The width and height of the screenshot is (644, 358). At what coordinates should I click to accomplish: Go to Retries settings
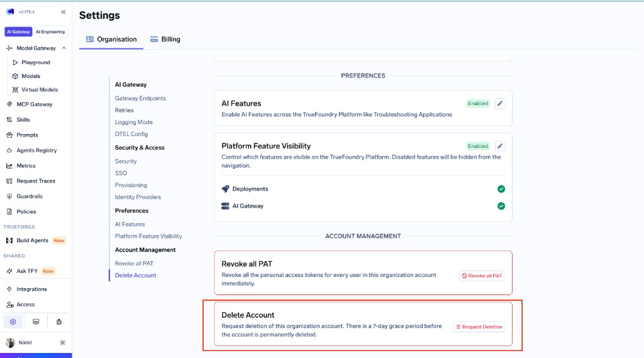click(124, 110)
